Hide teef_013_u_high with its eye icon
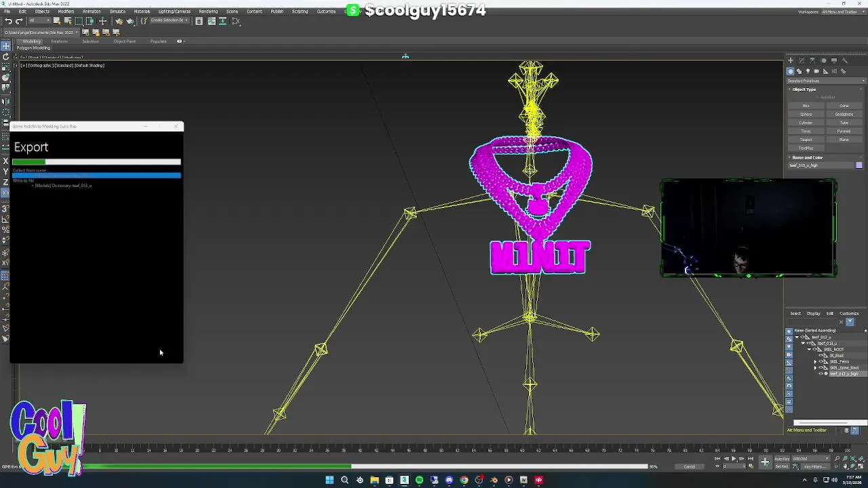This screenshot has width=868, height=488. [x=821, y=373]
